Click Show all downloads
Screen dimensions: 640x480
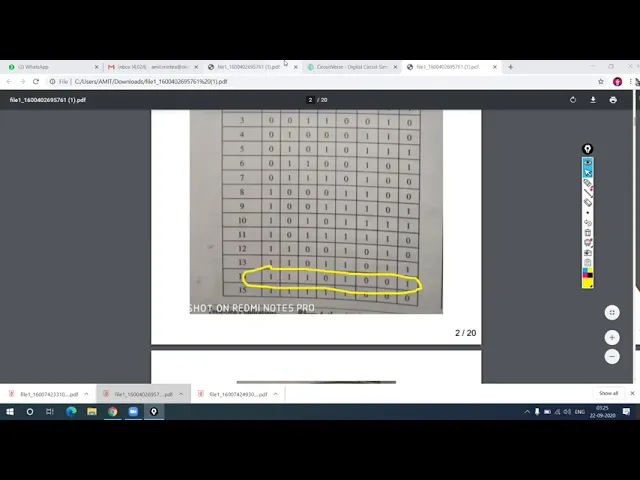tap(608, 393)
